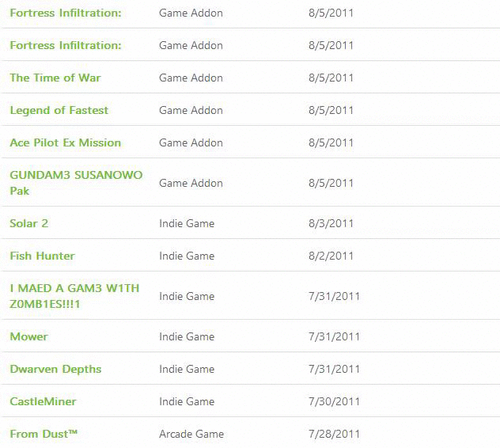Viewport: 500px width, 448px height.
Task: Click Indie Game in the Mower row
Action: [x=187, y=336]
